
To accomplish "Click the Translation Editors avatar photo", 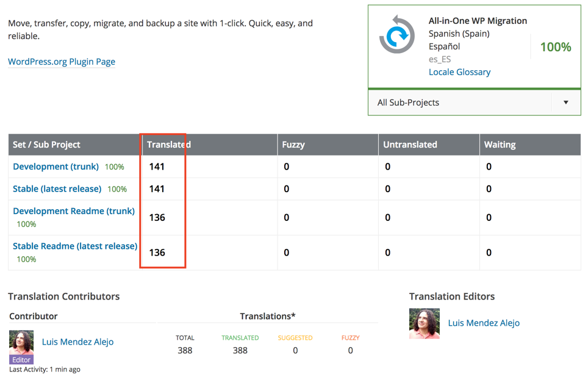I will (425, 323).
